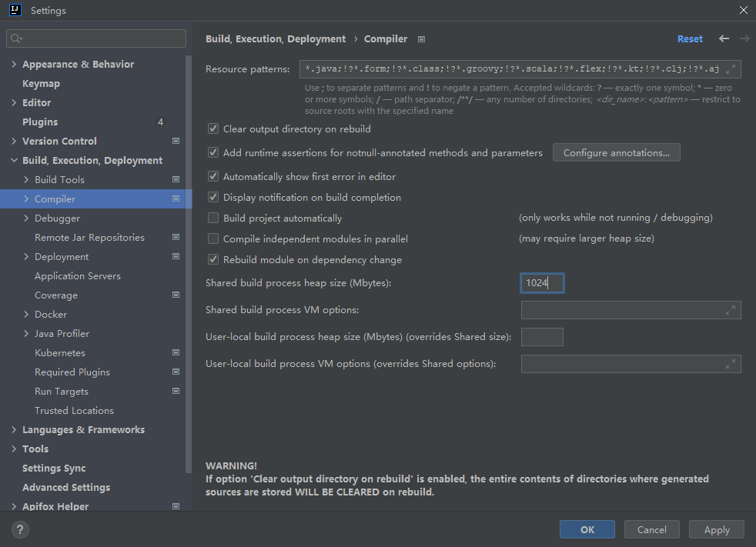This screenshot has height=547, width=756.
Task: Expand the User-local VM options field
Action: point(731,364)
